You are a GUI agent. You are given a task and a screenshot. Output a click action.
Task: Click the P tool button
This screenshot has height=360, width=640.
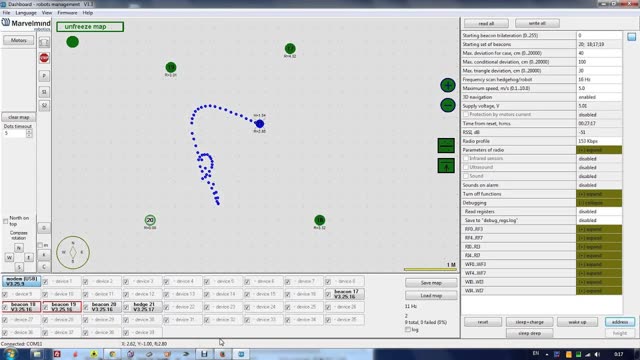pyautogui.click(x=44, y=76)
